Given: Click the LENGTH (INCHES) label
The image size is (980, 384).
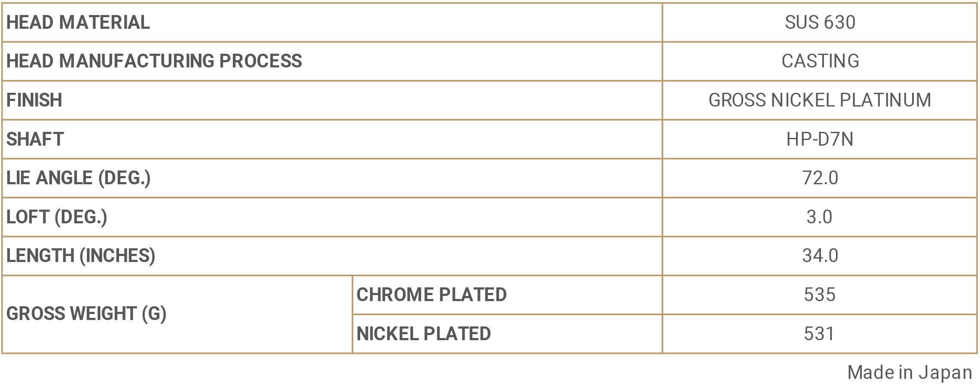Looking at the screenshot, I should point(80,256).
